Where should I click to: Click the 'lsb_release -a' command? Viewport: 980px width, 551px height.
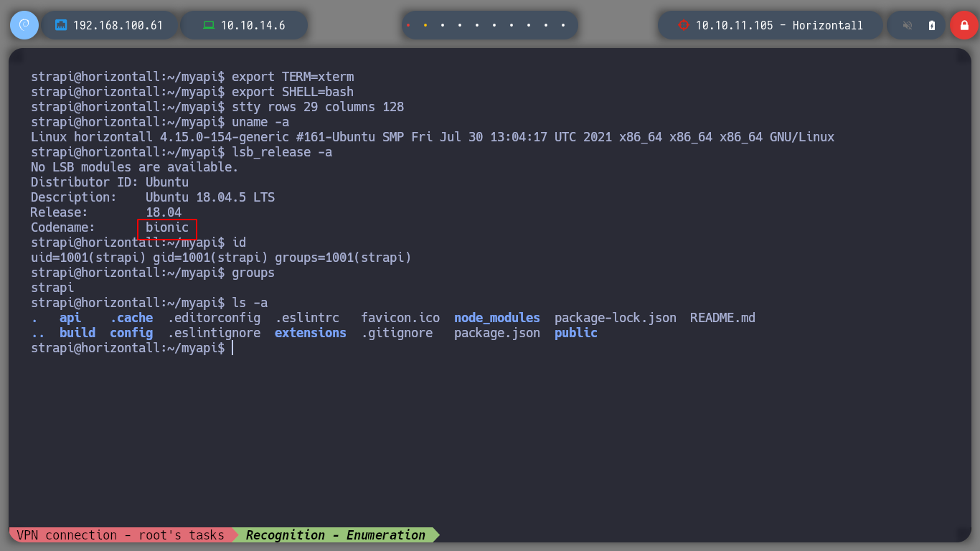point(282,152)
